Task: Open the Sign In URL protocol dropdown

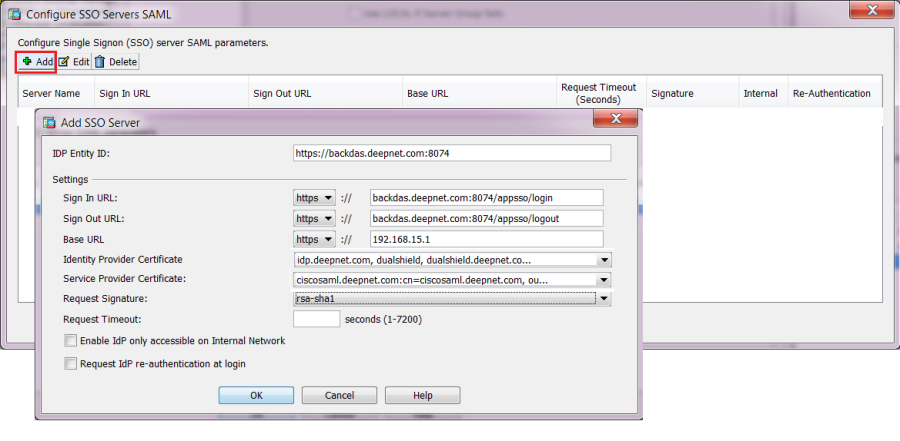Action: [314, 198]
